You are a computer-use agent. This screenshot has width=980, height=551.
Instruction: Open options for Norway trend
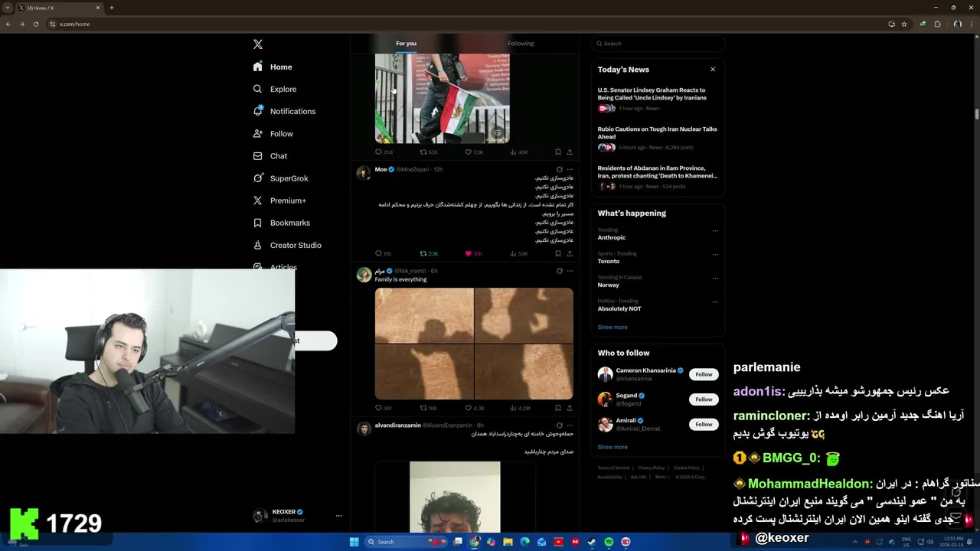coord(715,278)
